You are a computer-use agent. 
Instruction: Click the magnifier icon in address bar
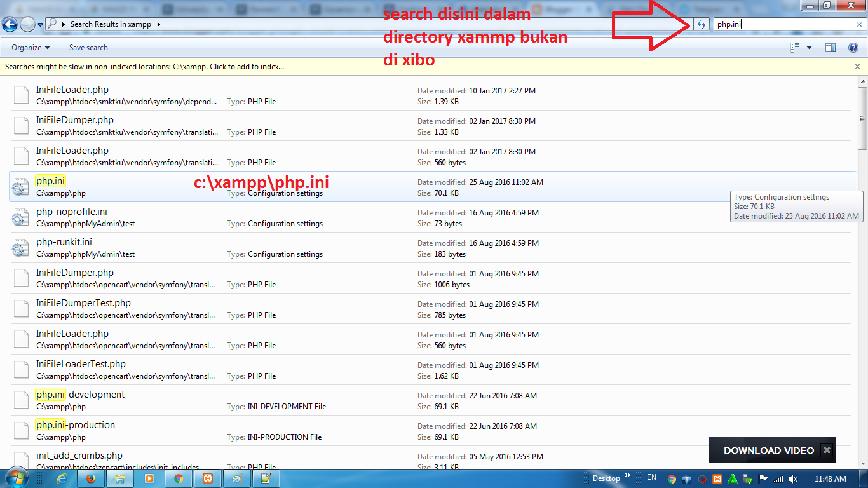(x=52, y=24)
